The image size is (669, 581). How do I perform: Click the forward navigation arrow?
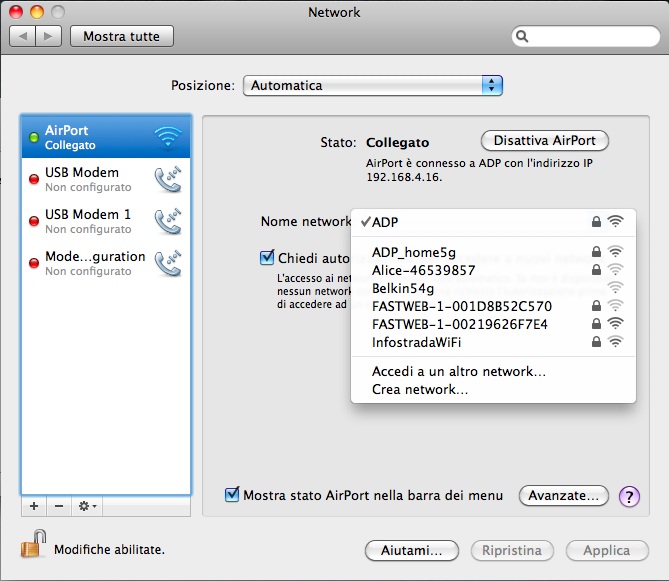point(49,36)
